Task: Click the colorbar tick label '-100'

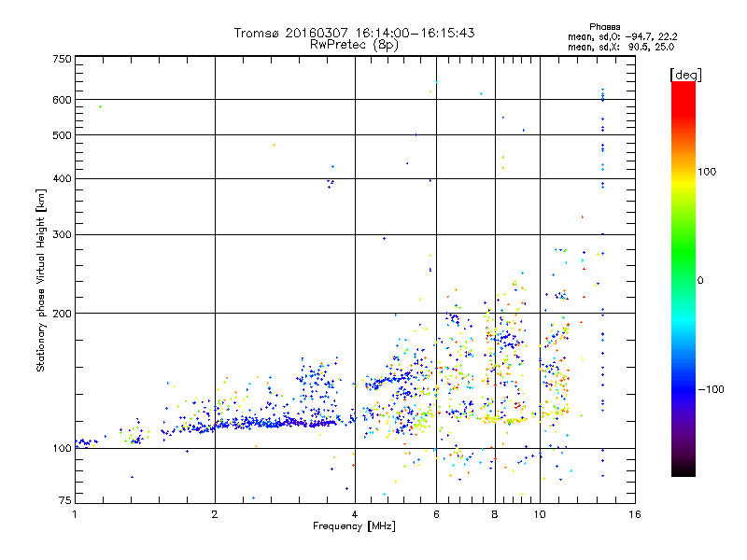Action: 712,389
